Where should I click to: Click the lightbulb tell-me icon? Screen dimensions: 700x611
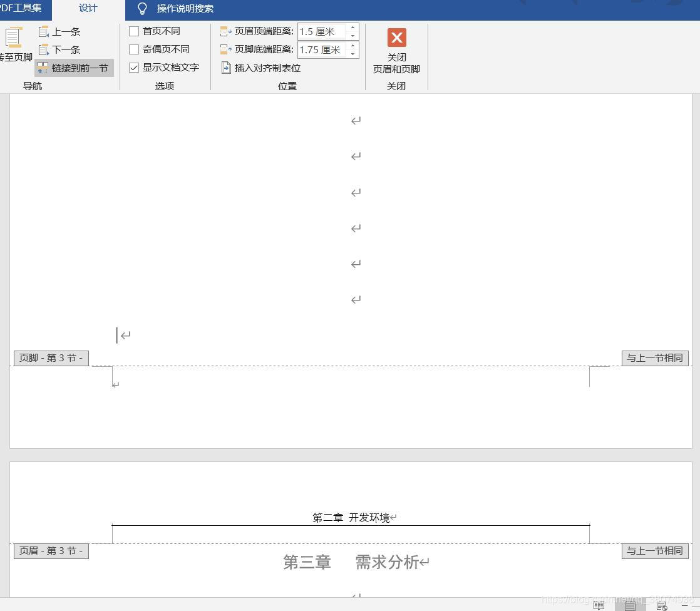click(142, 9)
